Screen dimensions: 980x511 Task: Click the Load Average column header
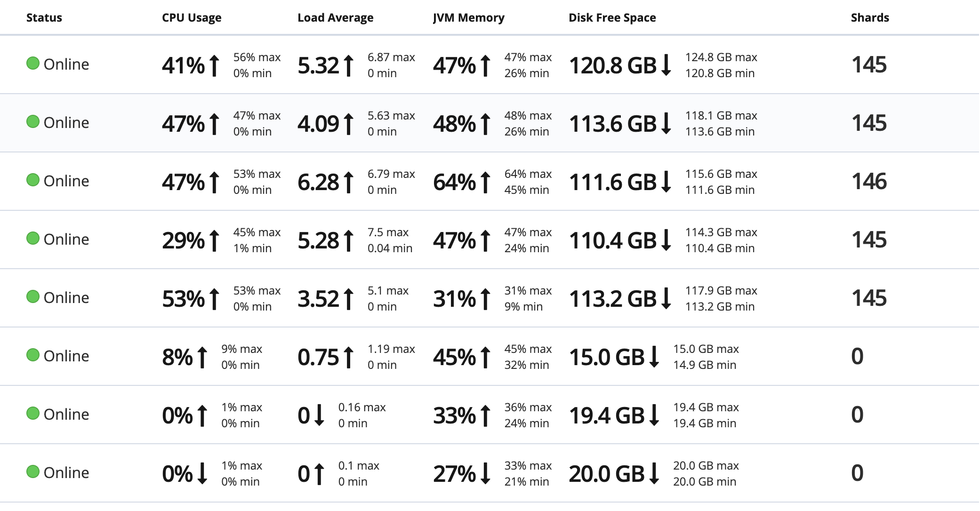[336, 18]
